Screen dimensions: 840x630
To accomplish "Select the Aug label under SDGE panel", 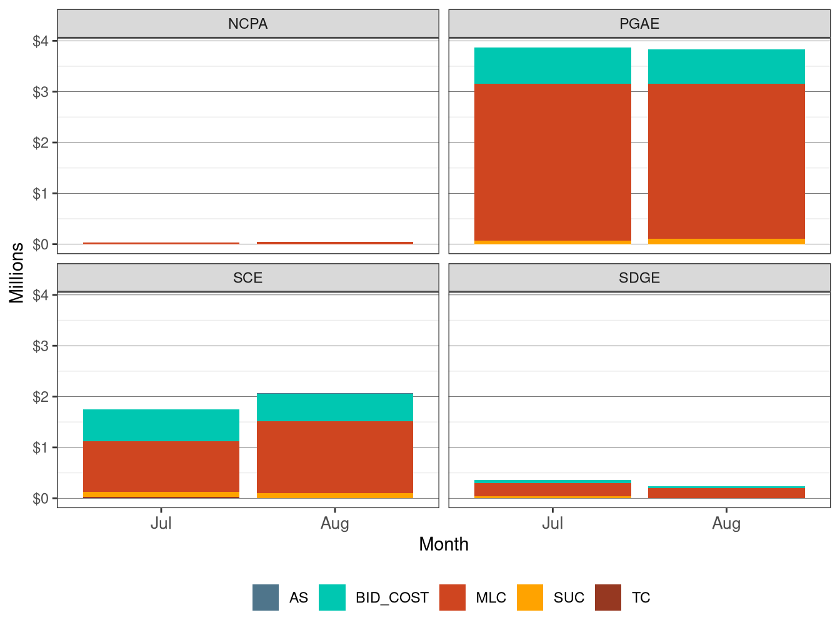I will (x=726, y=523).
